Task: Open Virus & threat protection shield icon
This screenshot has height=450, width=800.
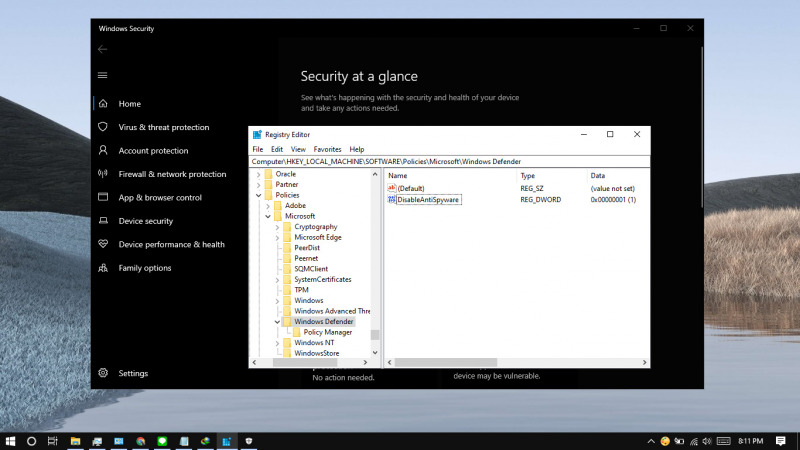Action: pyautogui.click(x=103, y=127)
